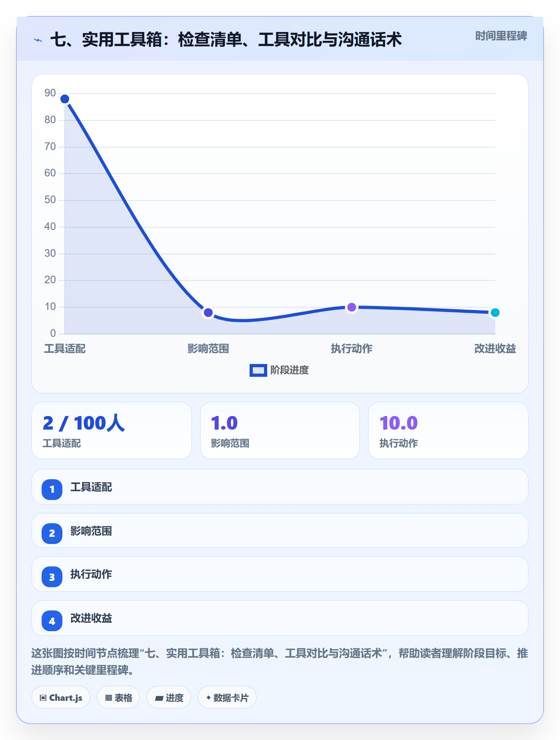The height and width of the screenshot is (740, 560).
Task: Toggle the 阶段进度 legend swatch
Action: [x=258, y=370]
